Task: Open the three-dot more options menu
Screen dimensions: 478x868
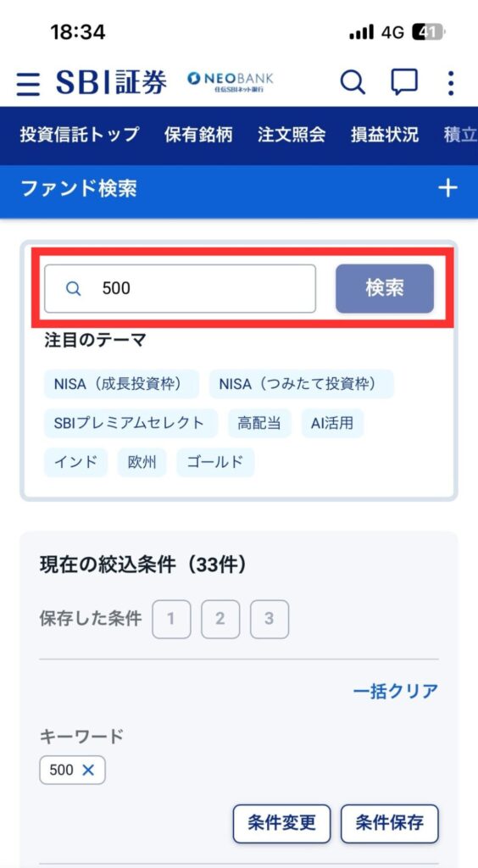Action: tap(451, 83)
